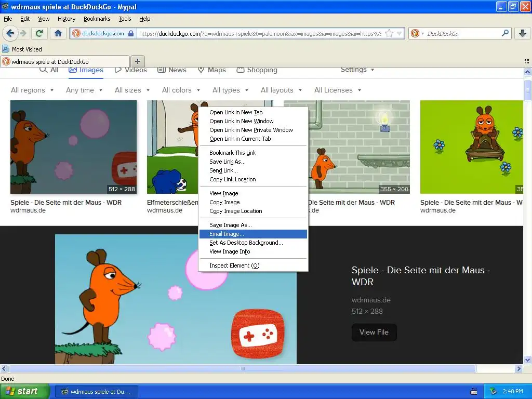Click the tab groups grid icon

click(x=527, y=61)
